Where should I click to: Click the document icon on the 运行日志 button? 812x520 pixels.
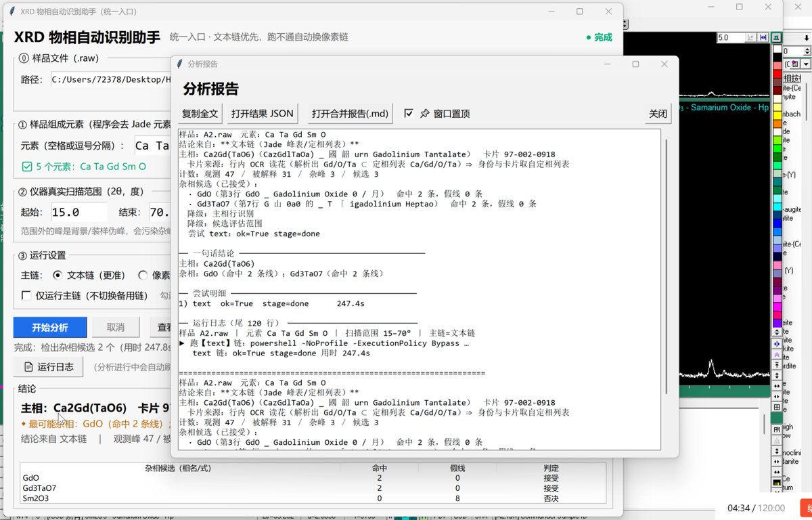point(28,367)
